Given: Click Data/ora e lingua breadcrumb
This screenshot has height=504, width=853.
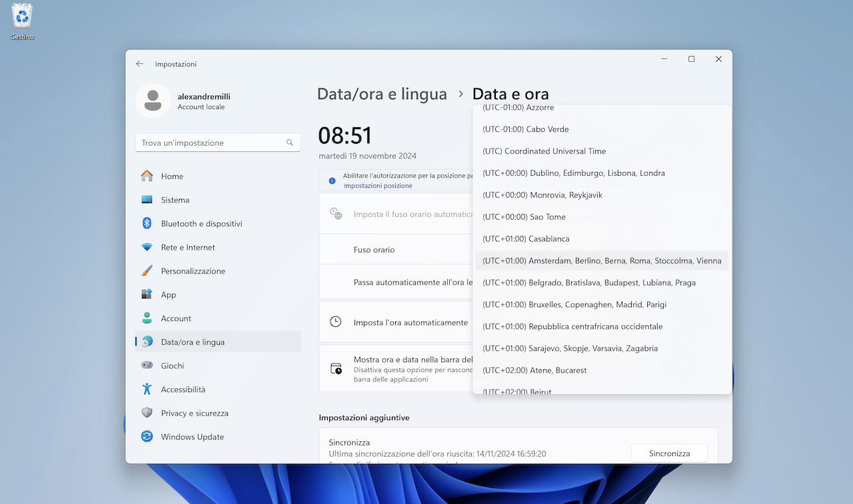Looking at the screenshot, I should [x=382, y=95].
